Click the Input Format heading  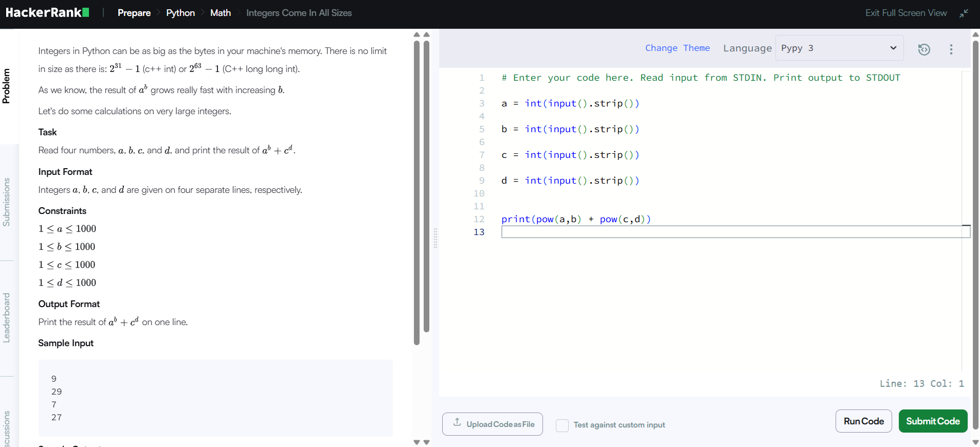pyautogui.click(x=65, y=172)
